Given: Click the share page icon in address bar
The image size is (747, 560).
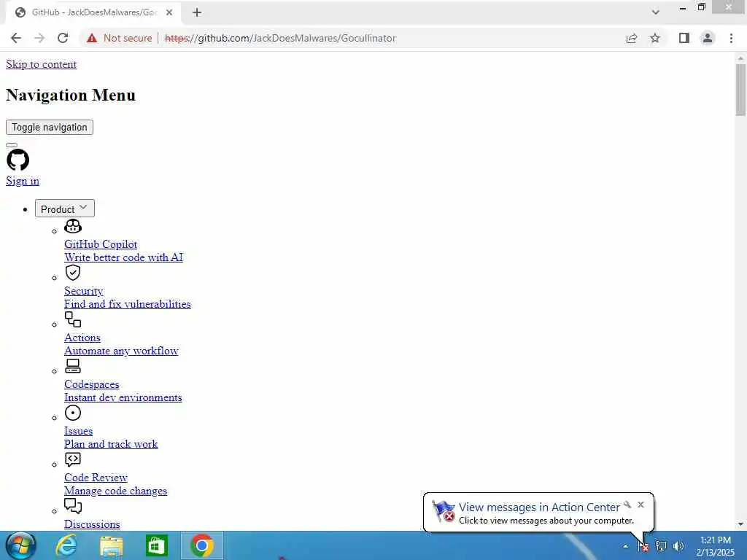Looking at the screenshot, I should pyautogui.click(x=632, y=38).
